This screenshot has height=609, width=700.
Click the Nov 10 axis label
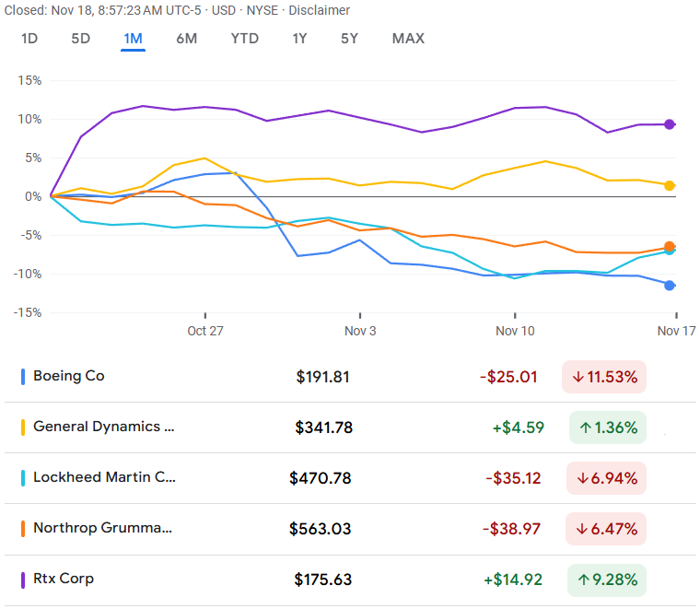515,331
